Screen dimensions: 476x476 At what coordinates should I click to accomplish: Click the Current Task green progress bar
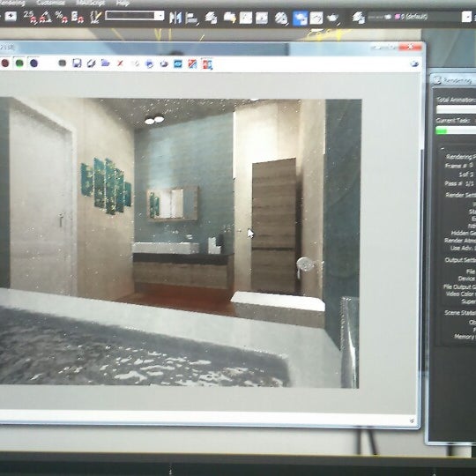tap(456, 130)
